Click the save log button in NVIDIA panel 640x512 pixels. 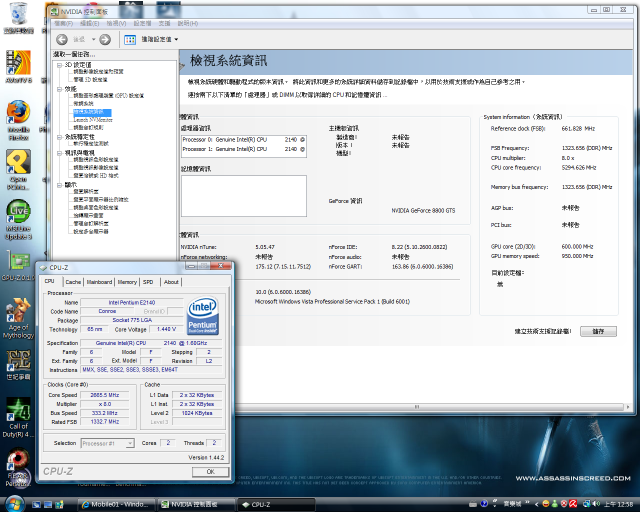598,332
